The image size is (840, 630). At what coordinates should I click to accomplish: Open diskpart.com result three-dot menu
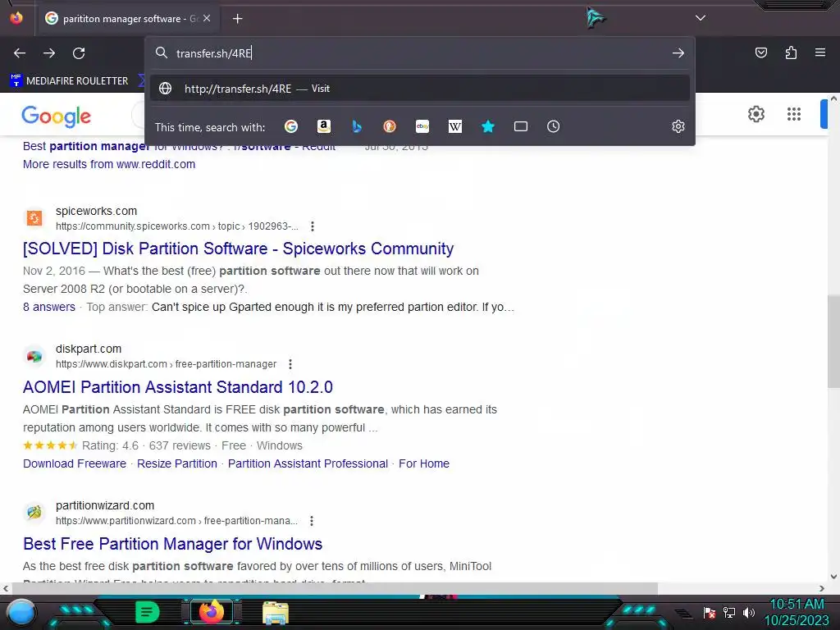(290, 364)
